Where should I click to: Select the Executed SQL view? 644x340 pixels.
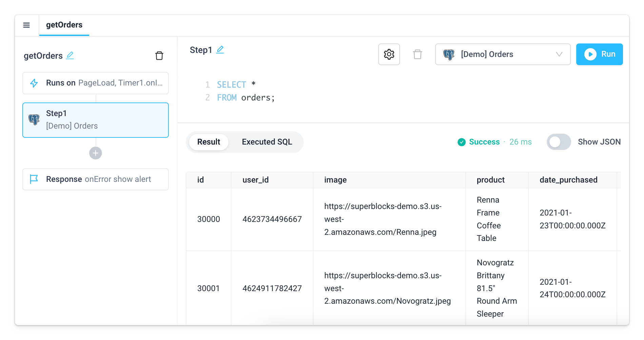(267, 142)
